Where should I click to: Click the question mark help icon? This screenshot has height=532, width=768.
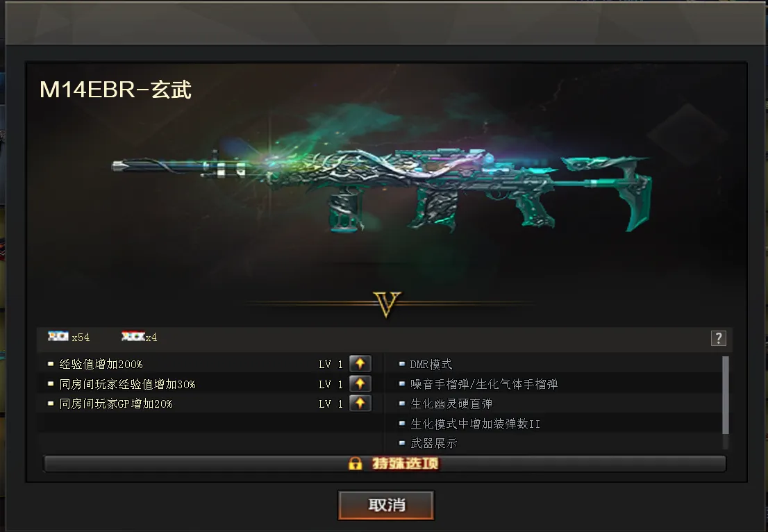point(718,338)
